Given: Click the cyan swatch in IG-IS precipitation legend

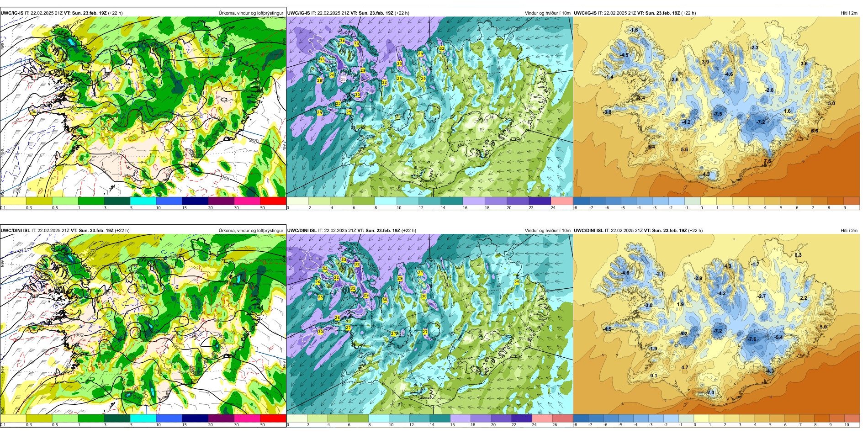Looking at the screenshot, I should tap(143, 201).
